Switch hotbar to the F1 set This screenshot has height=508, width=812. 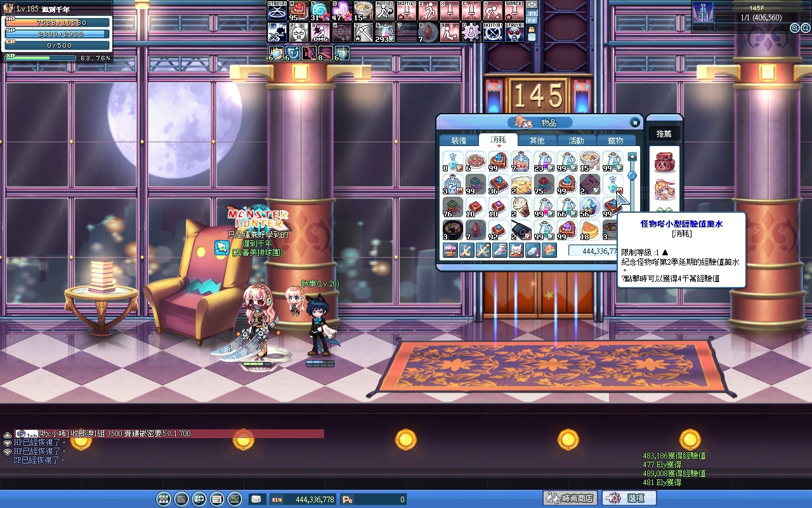(x=532, y=14)
